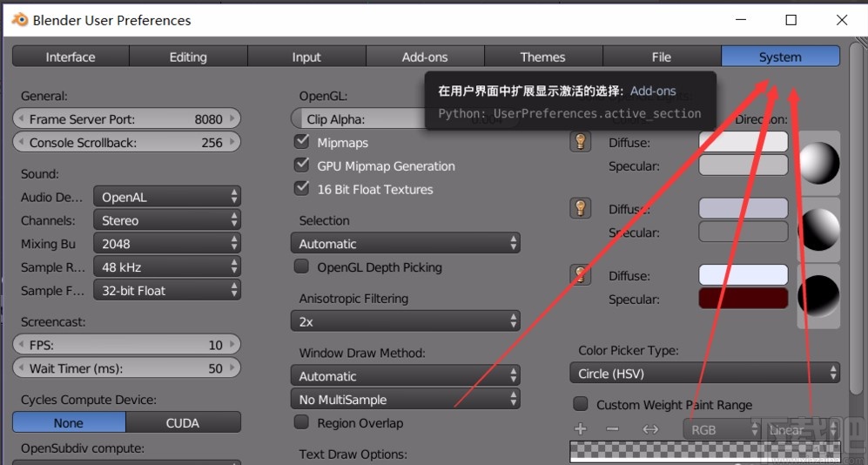Maximize the Blender User Preferences window
The image size is (868, 465).
pos(791,20)
